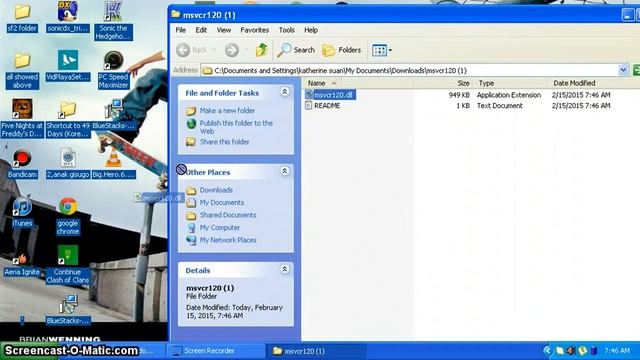This screenshot has width=640, height=360.
Task: Click msvcr120 (1) taskbar button
Action: click(316, 351)
